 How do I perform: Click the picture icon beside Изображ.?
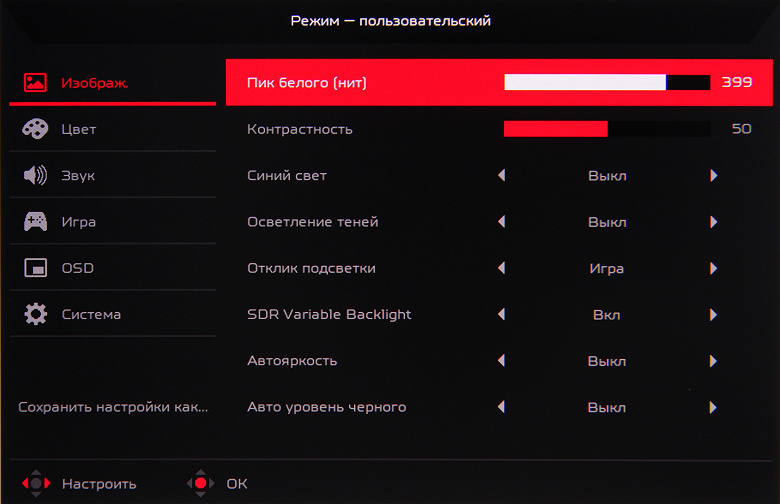(36, 83)
